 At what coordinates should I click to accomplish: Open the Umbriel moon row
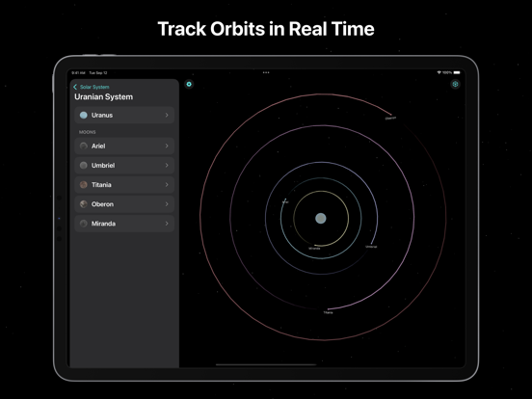coord(124,165)
